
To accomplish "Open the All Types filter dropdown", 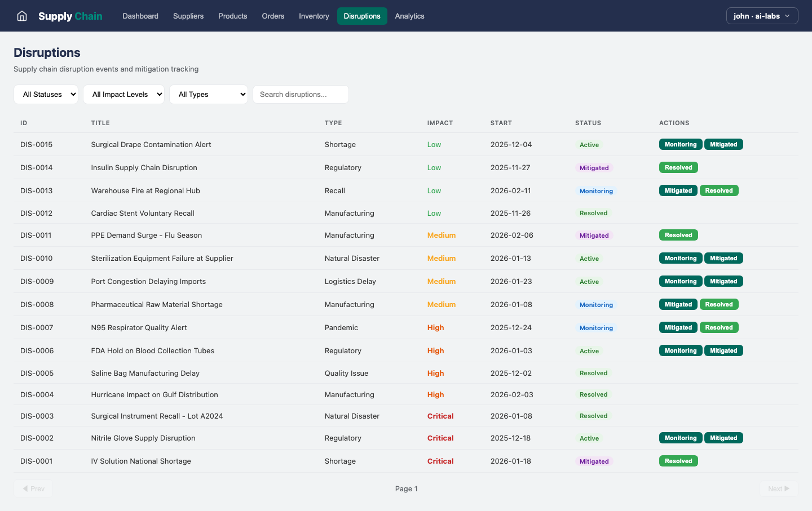I will [x=209, y=94].
